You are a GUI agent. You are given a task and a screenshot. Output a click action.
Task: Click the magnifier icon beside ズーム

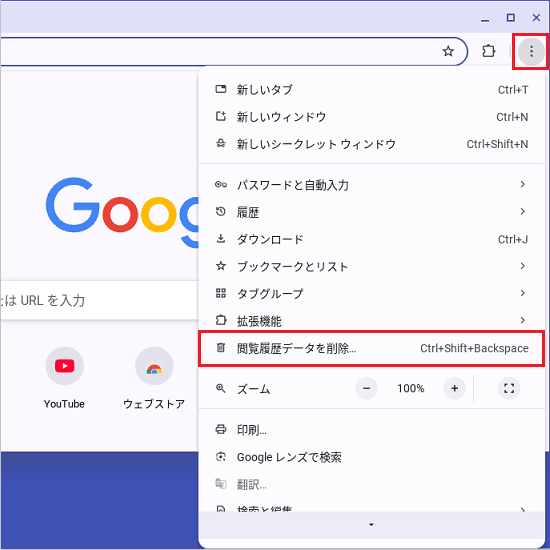click(x=221, y=388)
